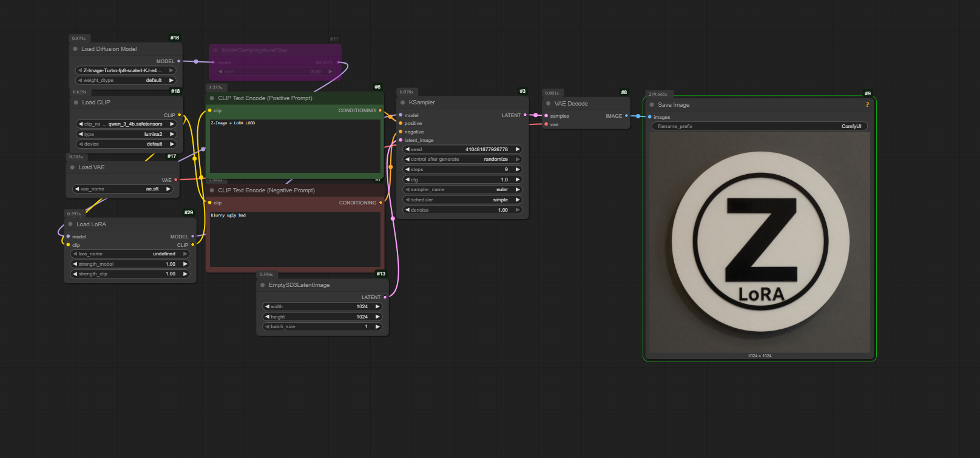980x458 pixels.
Task: Click the strength_model slider field in Load LoRA
Action: (x=130, y=264)
